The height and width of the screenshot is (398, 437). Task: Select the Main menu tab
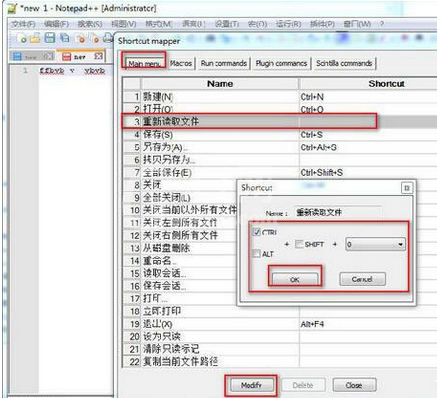145,63
